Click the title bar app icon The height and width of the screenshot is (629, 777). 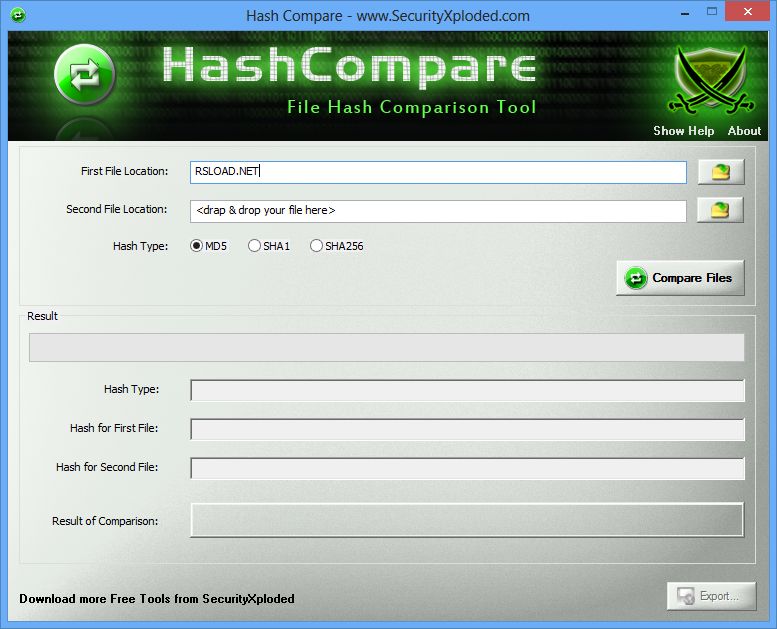(x=18, y=15)
